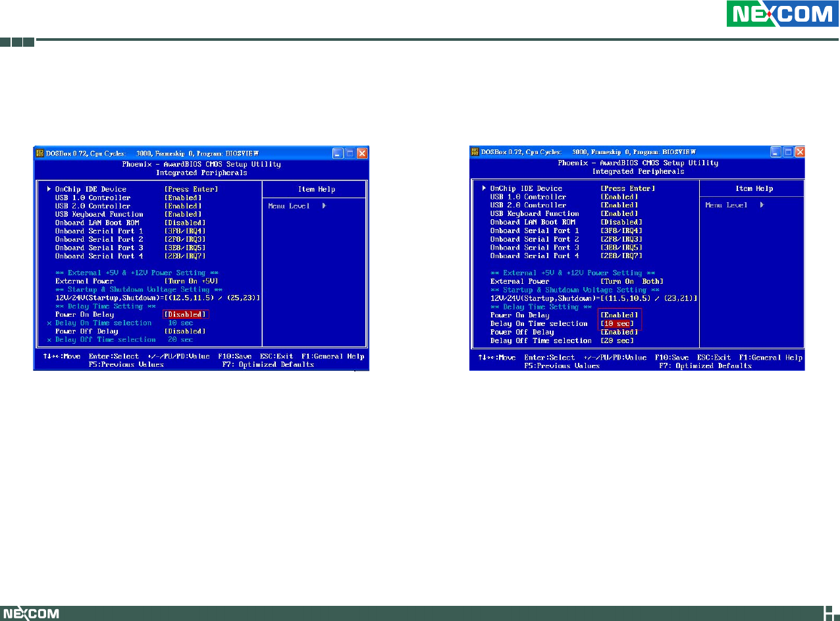Close the left DOSBox window

361,153
